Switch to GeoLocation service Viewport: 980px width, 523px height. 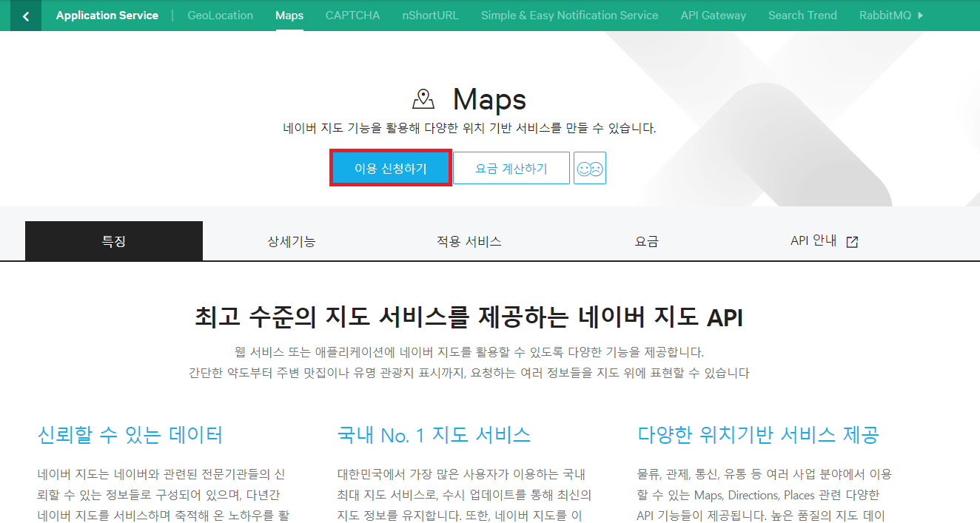pos(221,16)
